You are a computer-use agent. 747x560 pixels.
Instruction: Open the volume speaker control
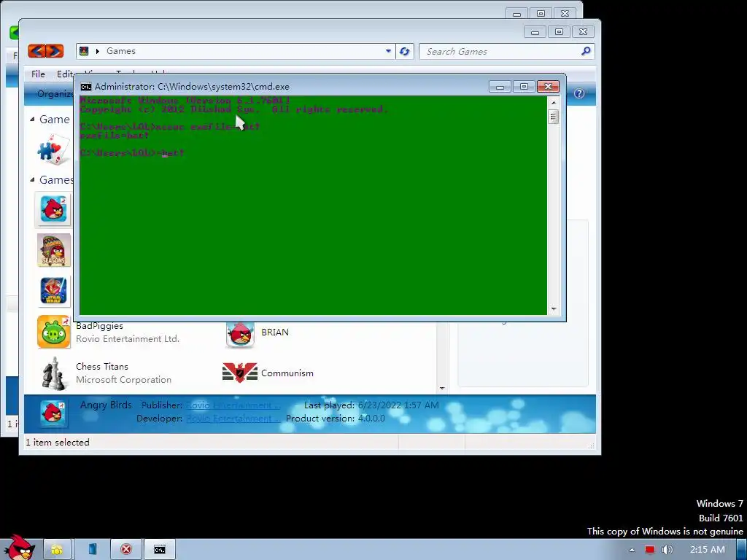pos(667,550)
